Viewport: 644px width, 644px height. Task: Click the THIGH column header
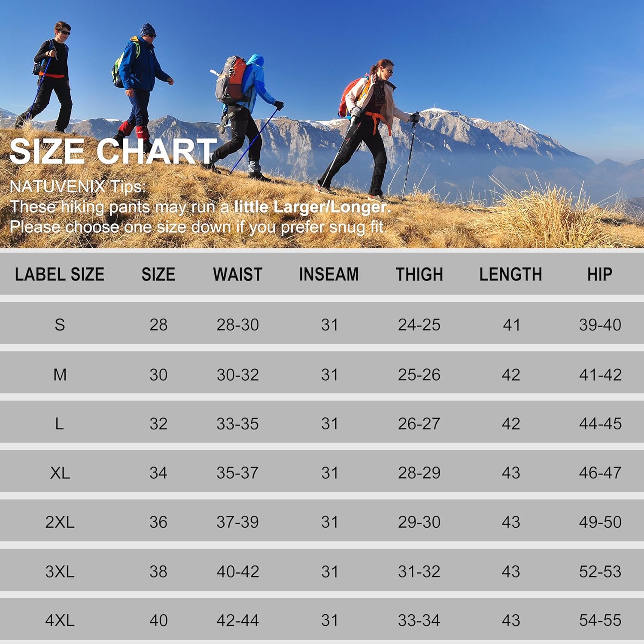pos(419,274)
